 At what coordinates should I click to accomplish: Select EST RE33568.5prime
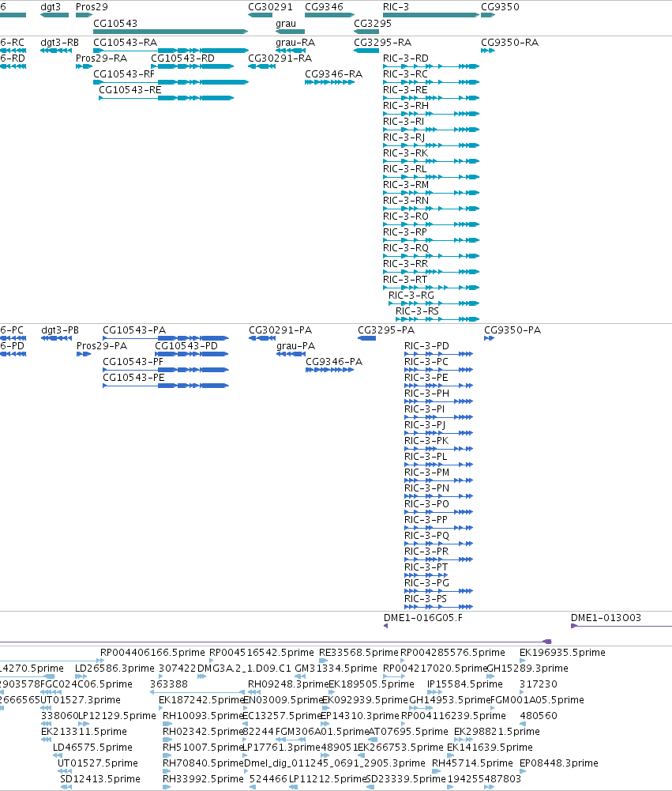tap(323, 661)
